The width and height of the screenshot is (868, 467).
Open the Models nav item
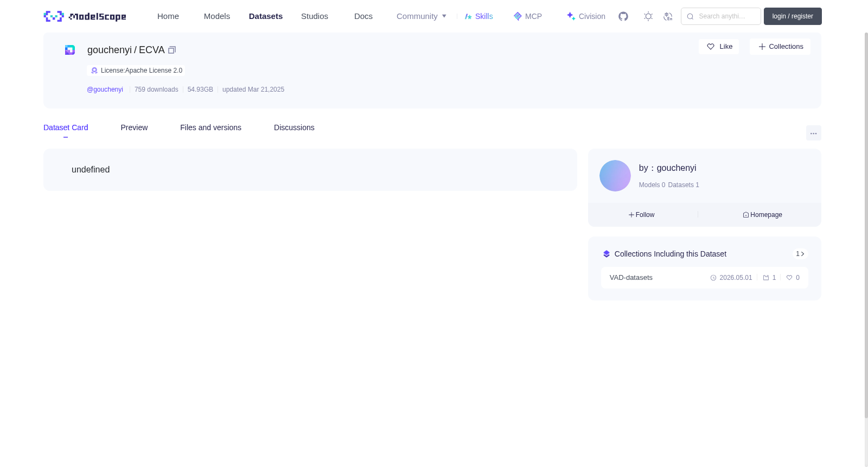coord(217,16)
